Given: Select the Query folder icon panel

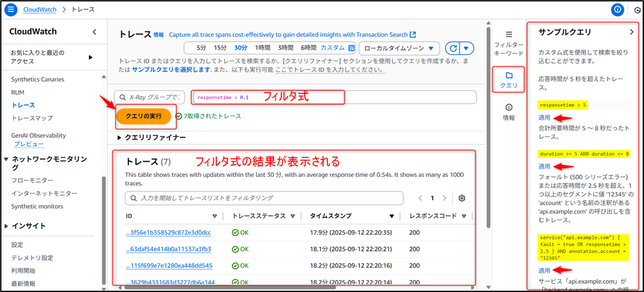Looking at the screenshot, I should pyautogui.click(x=508, y=79).
